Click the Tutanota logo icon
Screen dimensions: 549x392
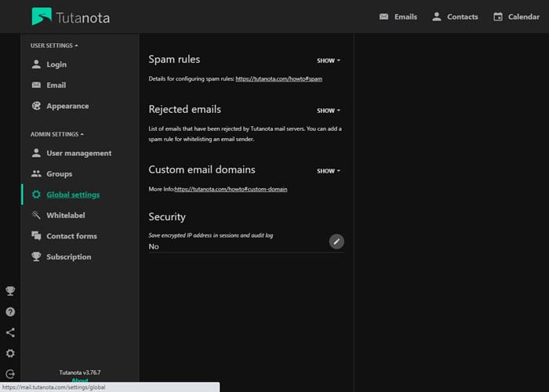42,16
